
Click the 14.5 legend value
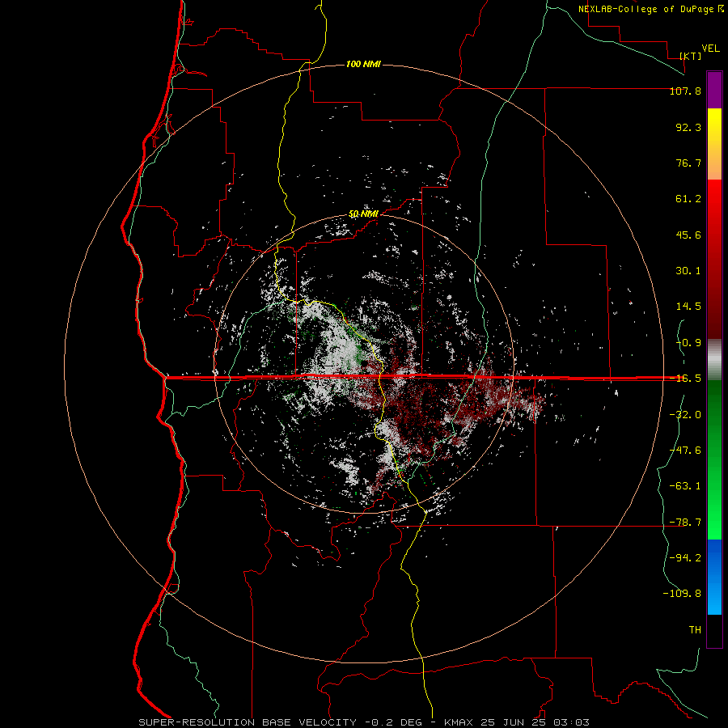[688, 307]
